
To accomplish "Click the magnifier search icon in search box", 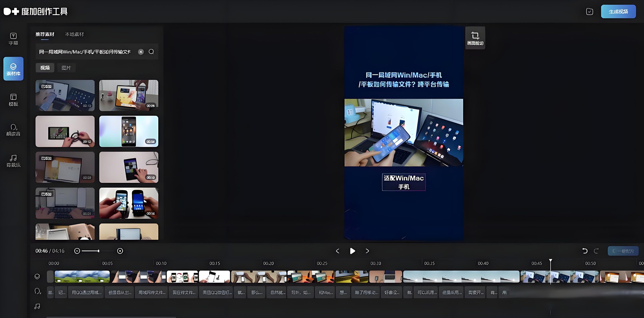I will (151, 51).
